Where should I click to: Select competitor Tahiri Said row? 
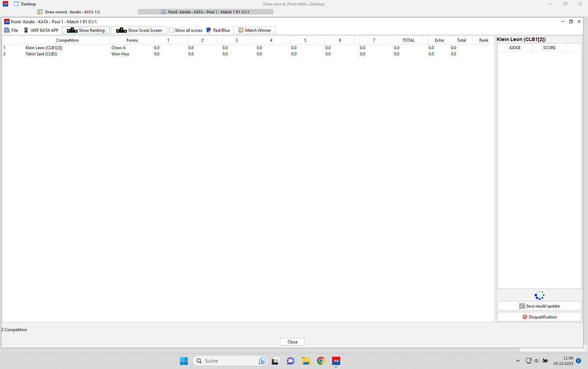41,54
